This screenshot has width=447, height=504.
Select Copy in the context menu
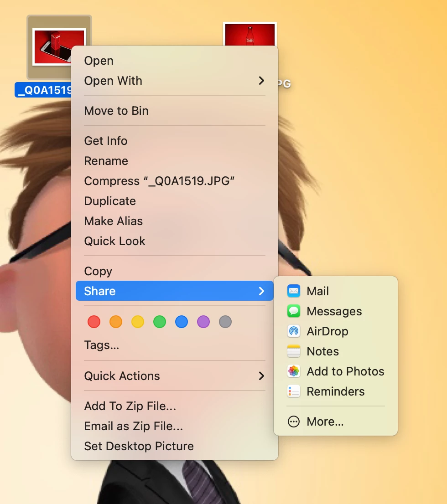click(x=174, y=271)
